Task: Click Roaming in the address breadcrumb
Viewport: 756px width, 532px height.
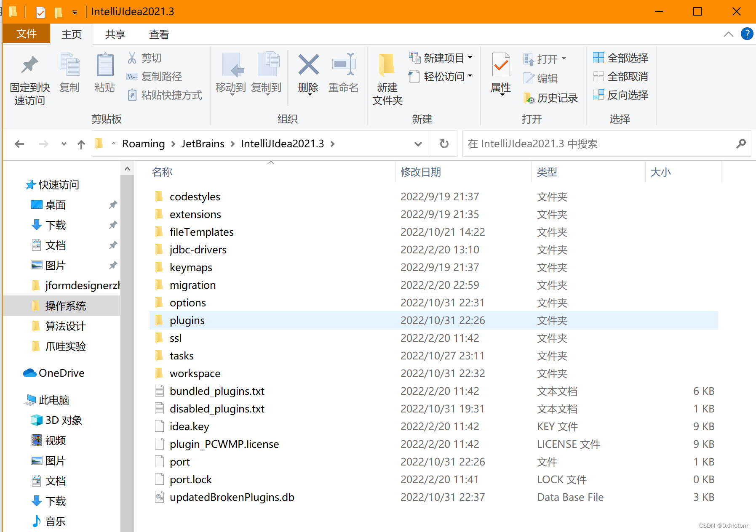Action: (144, 144)
